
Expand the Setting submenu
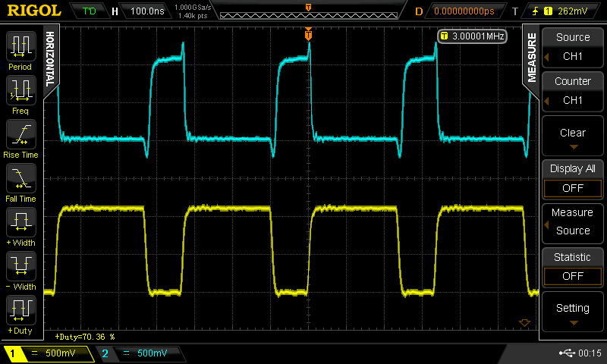[573, 312]
